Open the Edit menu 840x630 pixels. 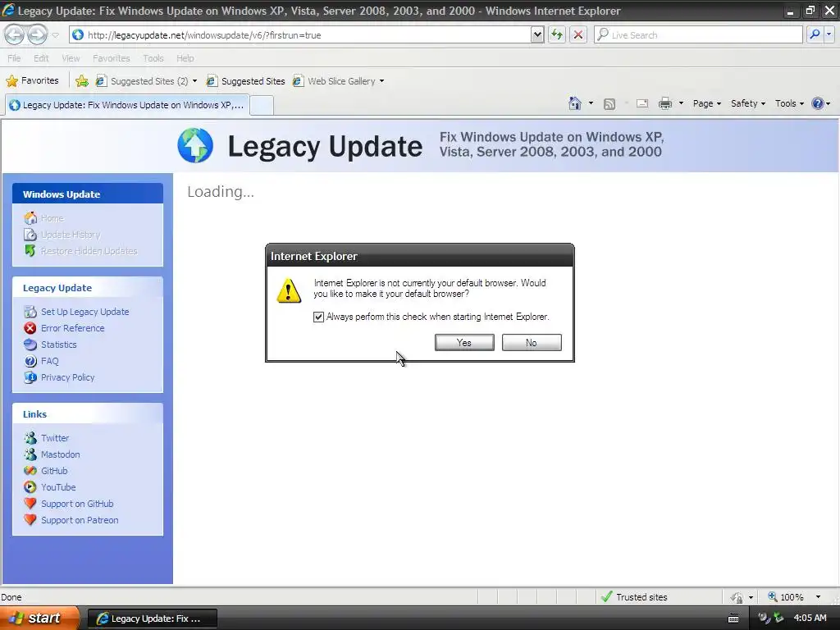point(41,58)
